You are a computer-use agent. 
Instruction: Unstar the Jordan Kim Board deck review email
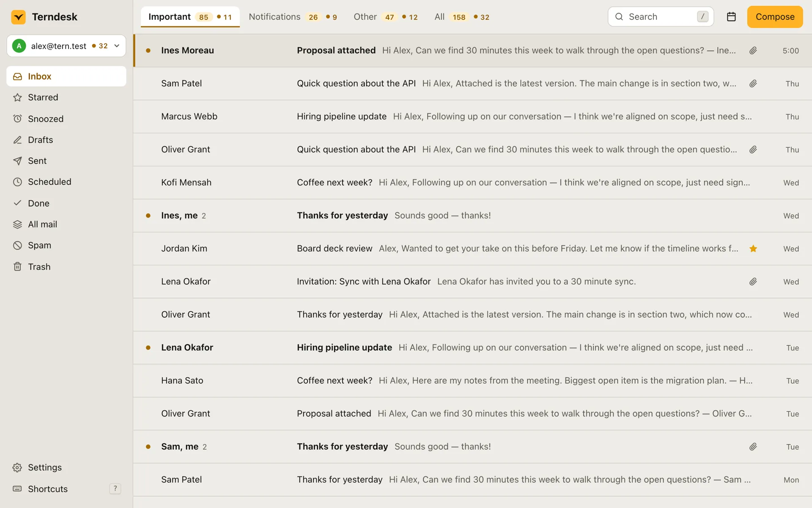[x=753, y=249]
